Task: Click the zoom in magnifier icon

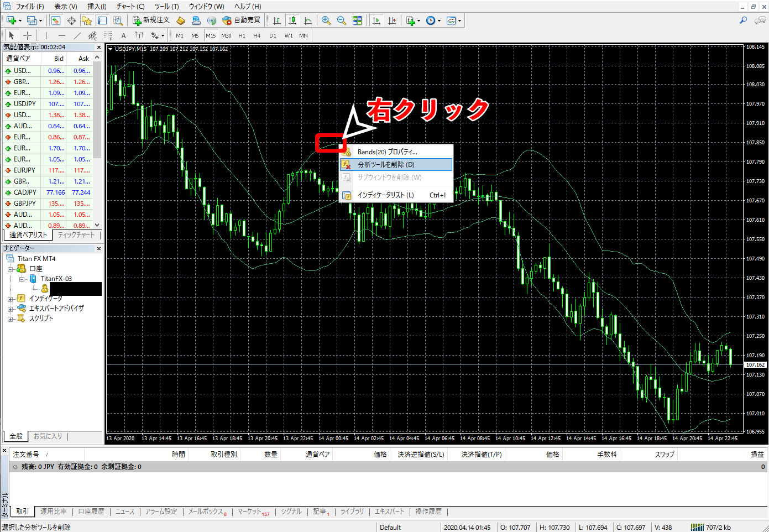Action: (x=326, y=20)
